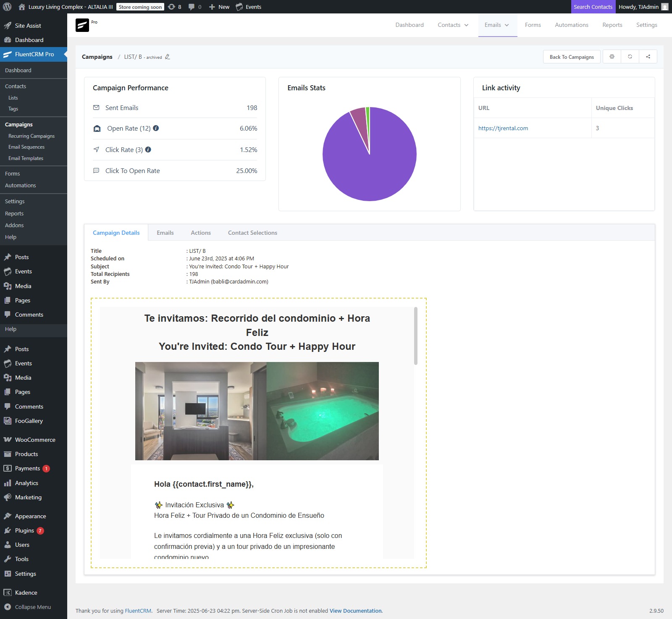Screen dimensions: 672x619
Task: Click the FluentCRM footer link
Action: (x=138, y=611)
